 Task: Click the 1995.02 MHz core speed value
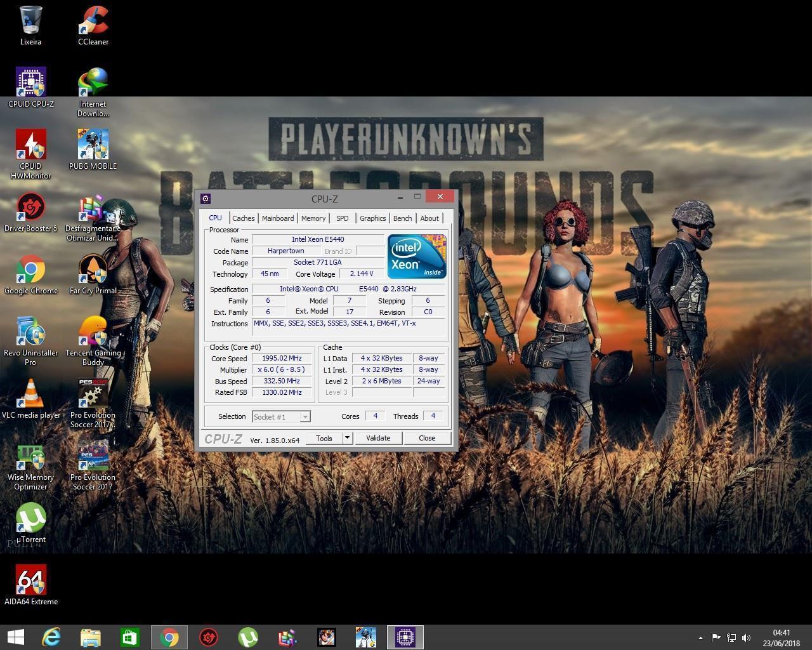(x=282, y=358)
